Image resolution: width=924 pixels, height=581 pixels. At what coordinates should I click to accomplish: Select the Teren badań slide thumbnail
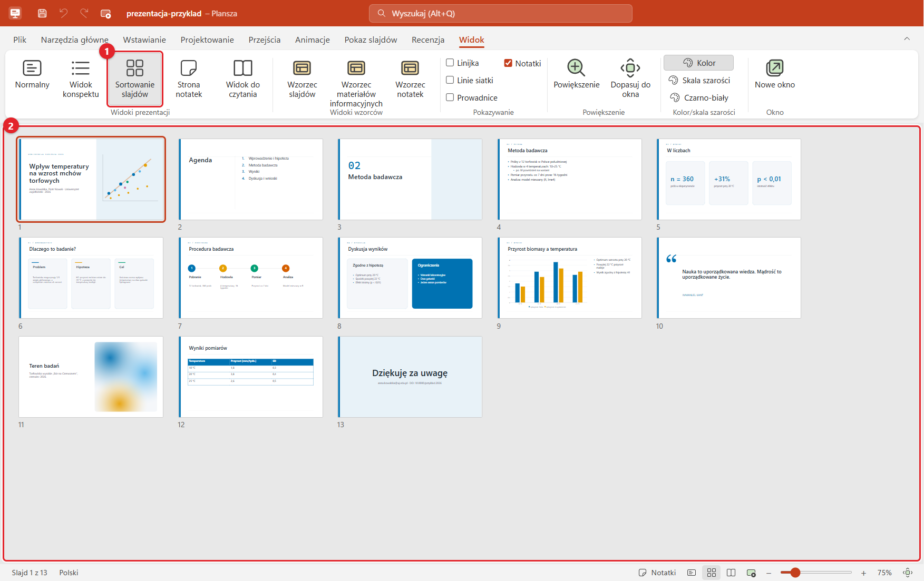point(91,377)
